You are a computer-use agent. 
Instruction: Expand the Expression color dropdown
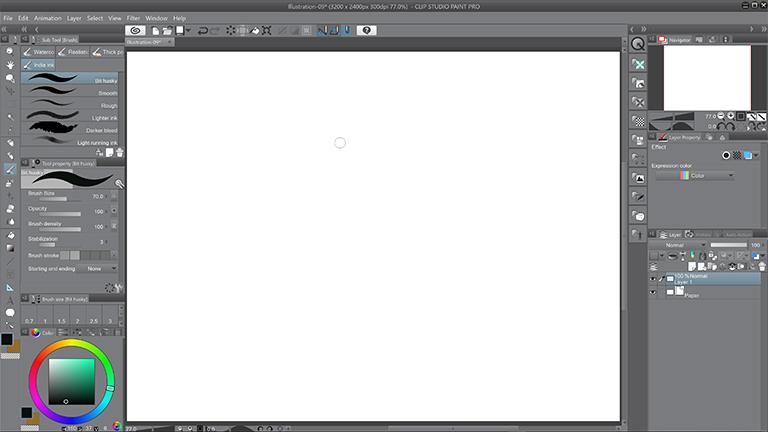[x=695, y=175]
